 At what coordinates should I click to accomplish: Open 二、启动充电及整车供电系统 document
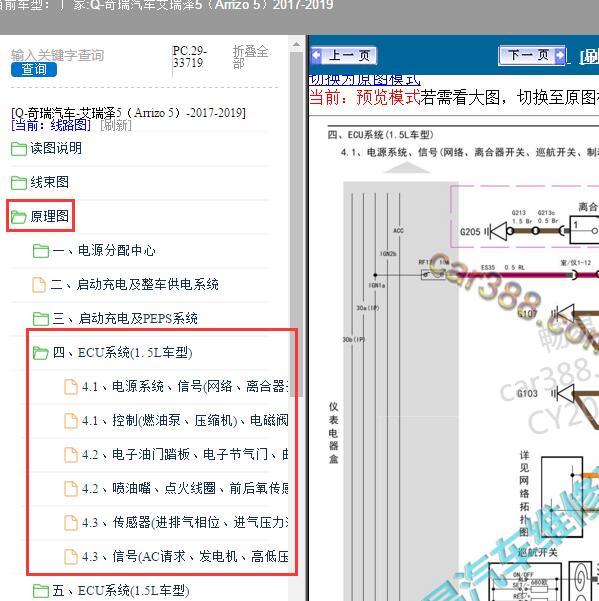(x=135, y=284)
